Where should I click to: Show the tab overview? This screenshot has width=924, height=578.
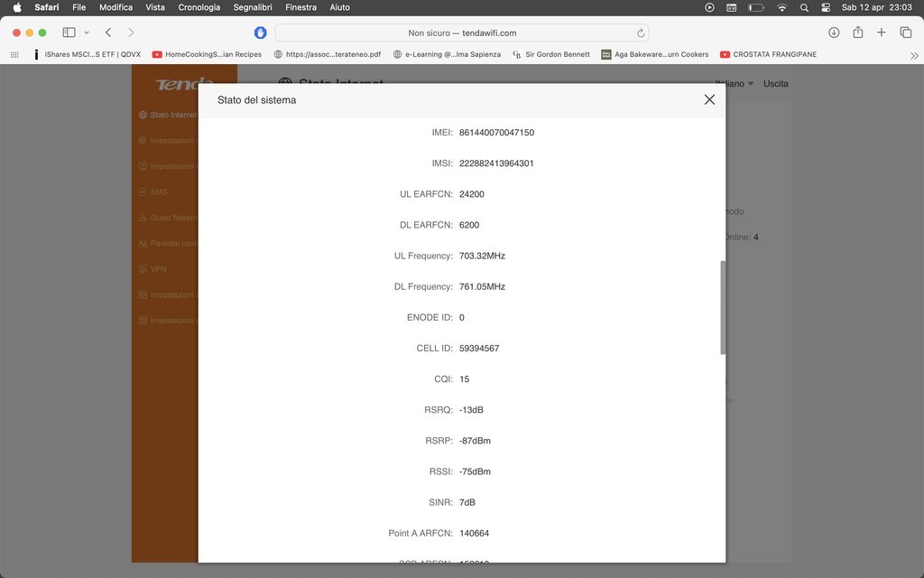click(x=906, y=33)
